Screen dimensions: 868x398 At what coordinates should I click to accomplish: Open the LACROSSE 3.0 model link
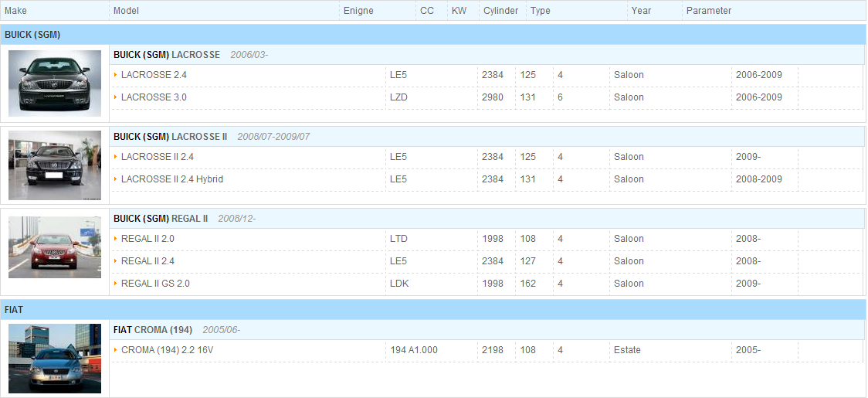[154, 97]
